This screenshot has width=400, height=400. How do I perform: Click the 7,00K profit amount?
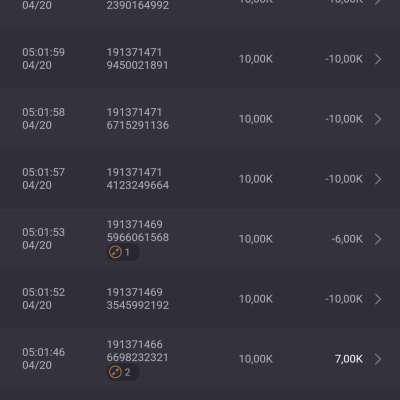(x=349, y=359)
